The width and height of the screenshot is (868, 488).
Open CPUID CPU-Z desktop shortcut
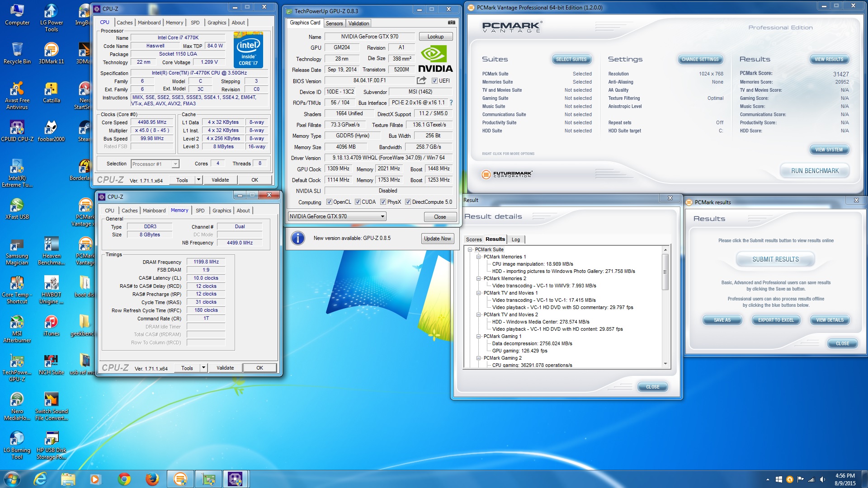(17, 131)
